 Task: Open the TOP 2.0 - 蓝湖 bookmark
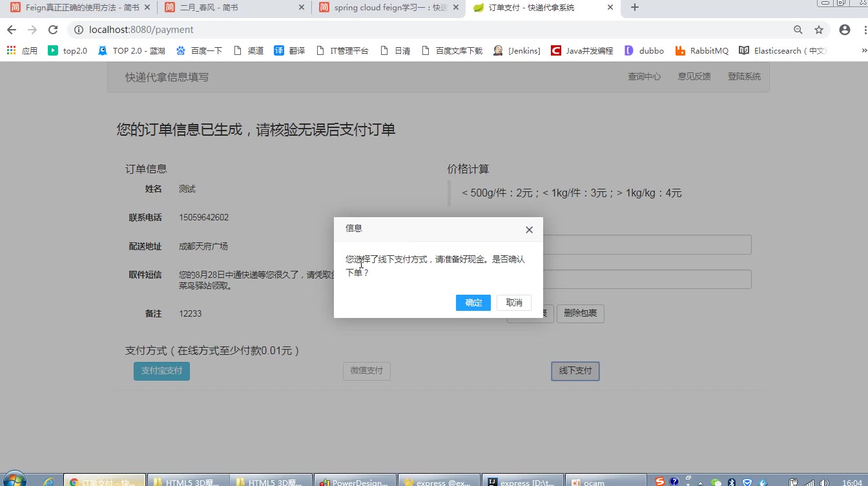pyautogui.click(x=131, y=50)
